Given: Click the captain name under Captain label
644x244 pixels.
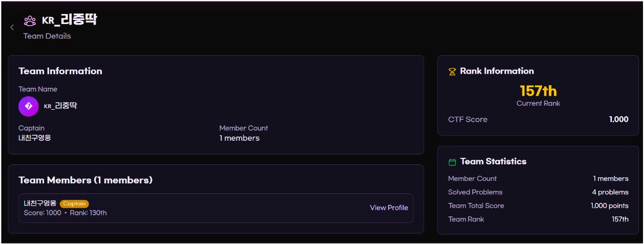Looking at the screenshot, I should tap(35, 138).
